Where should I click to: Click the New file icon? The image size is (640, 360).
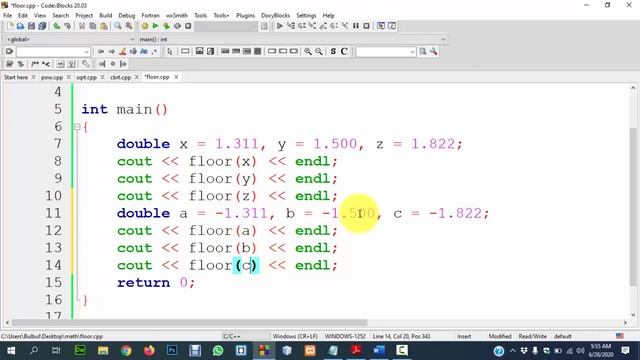[x=10, y=26]
